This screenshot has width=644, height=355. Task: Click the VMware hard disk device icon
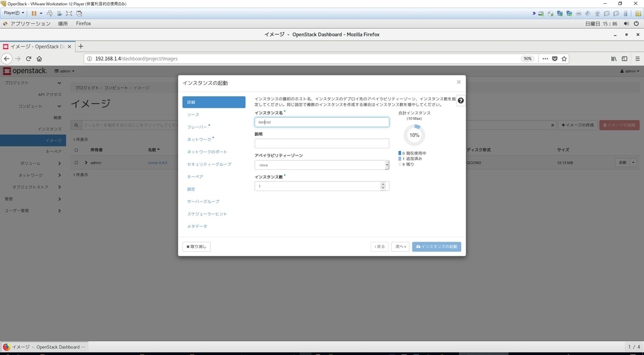541,13
